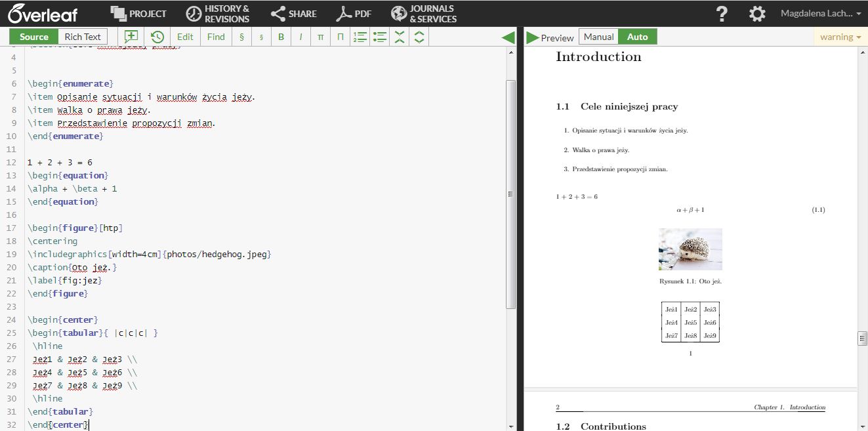Click the \begin{tabular} source line
Screen dimensions: 868x431
click(93, 333)
